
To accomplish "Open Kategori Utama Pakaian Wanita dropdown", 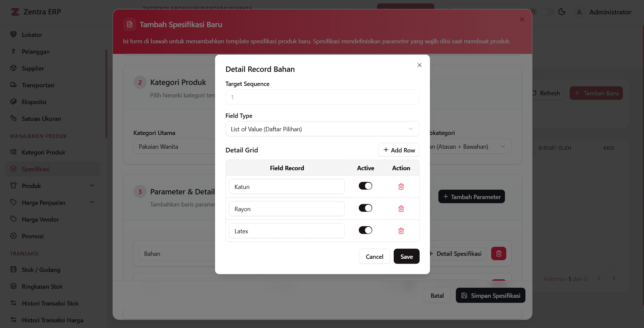I will tap(174, 147).
